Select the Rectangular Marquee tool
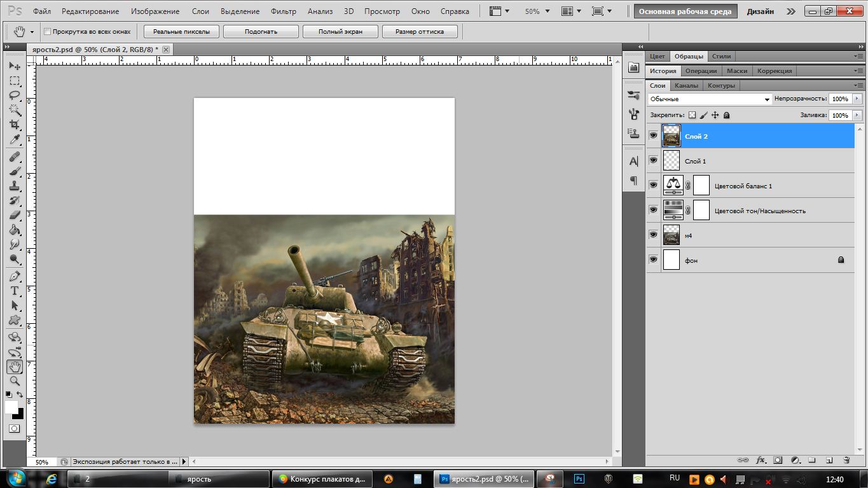Image resolution: width=868 pixels, height=488 pixels. pyautogui.click(x=15, y=81)
